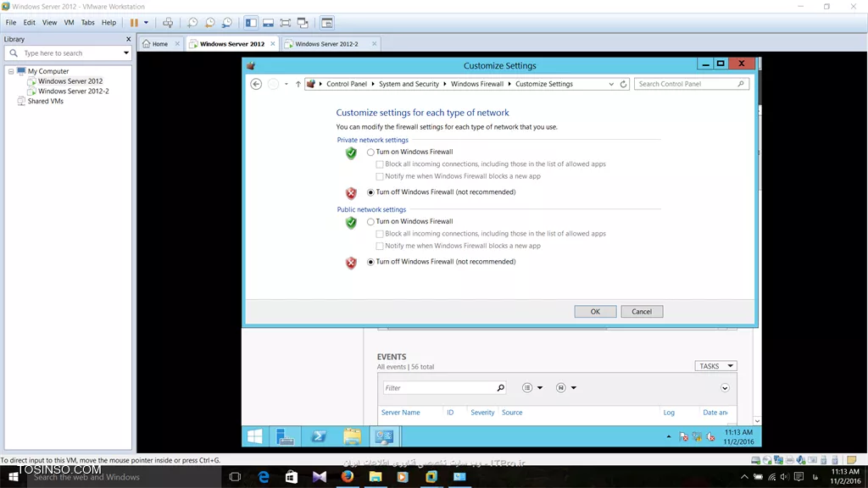Go back in Control Panel navigation
The width and height of the screenshot is (868, 488).
coord(256,84)
